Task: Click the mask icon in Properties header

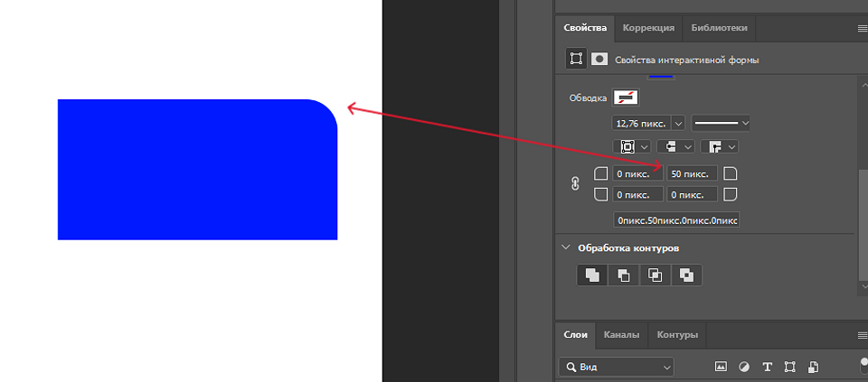Action: click(x=599, y=59)
